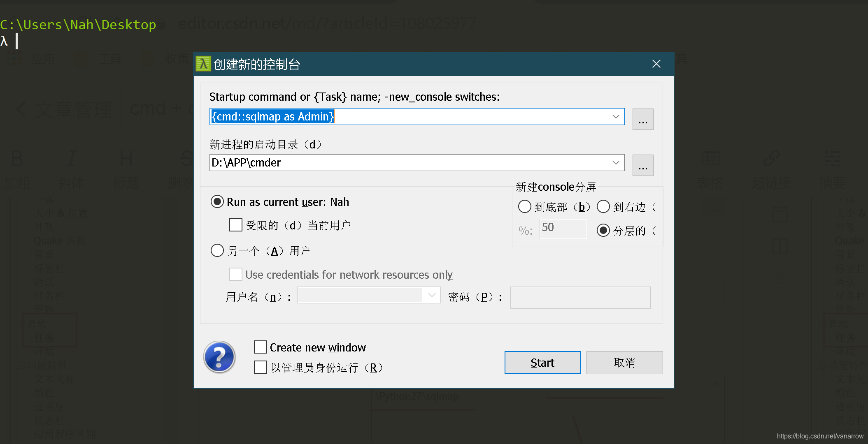Expand the startup command dropdown list
Viewport: 868px width, 444px height.
click(x=616, y=117)
